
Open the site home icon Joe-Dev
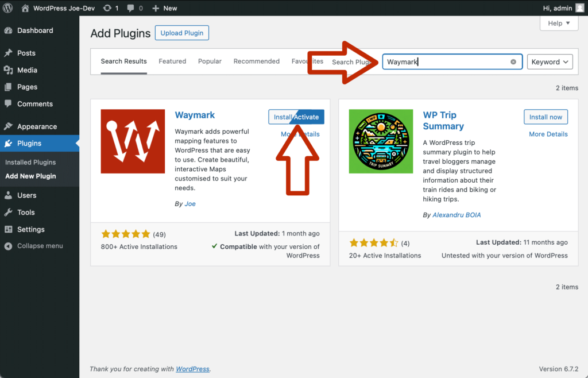tap(25, 8)
